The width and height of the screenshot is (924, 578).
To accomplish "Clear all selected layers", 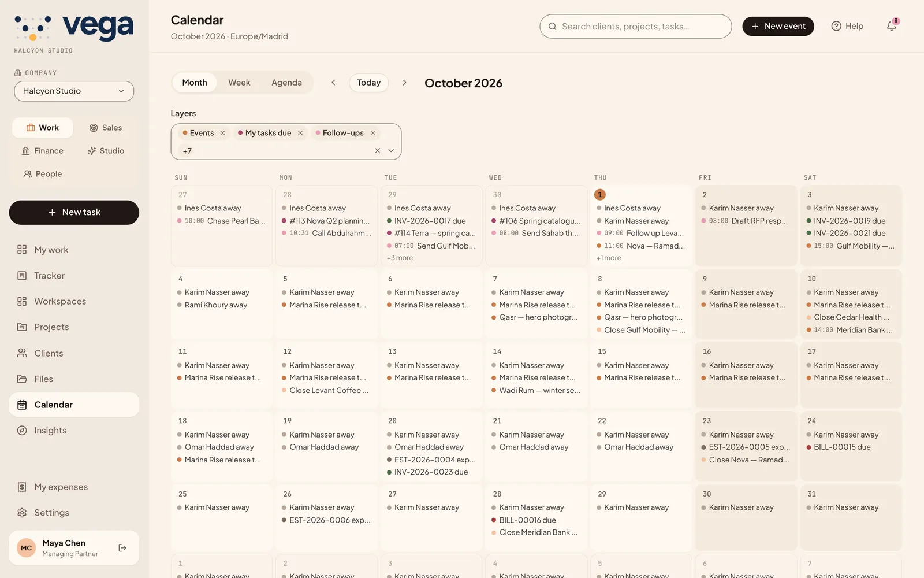I will [x=378, y=151].
